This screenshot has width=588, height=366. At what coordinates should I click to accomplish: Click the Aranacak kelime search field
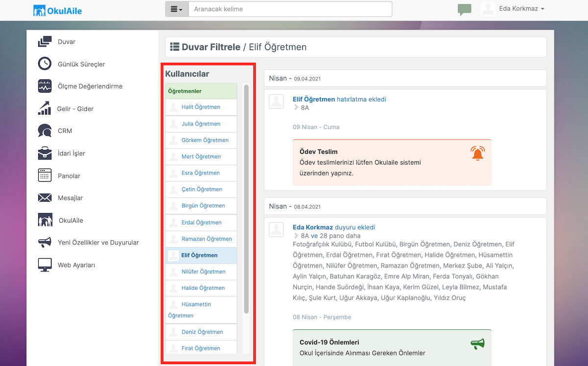290,9
